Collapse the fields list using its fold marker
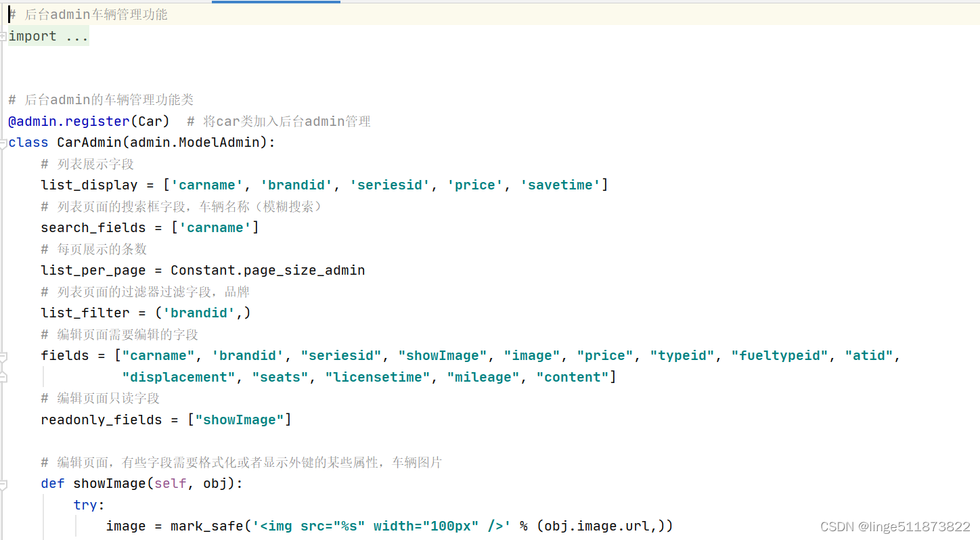 (3, 356)
